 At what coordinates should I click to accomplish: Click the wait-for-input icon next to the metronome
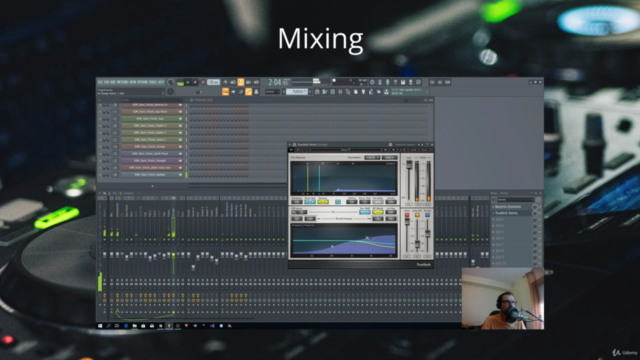pyautogui.click(x=233, y=82)
